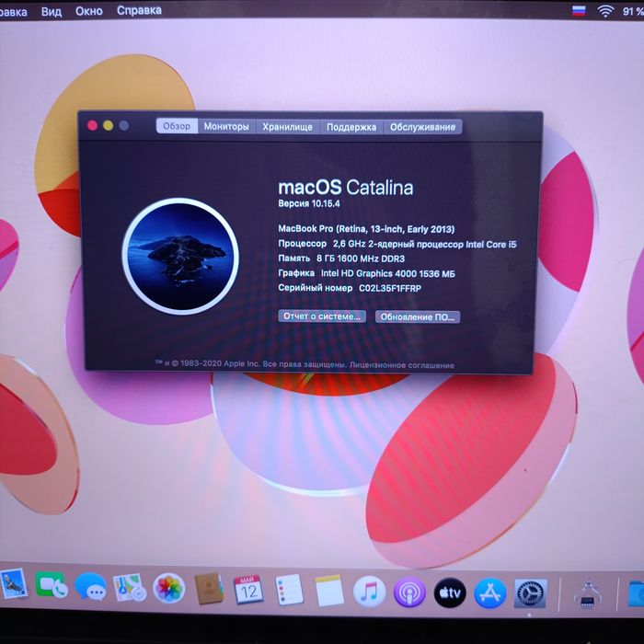Launch Apple TV from the Dock
Screen dimensions: 644x644
[x=450, y=592]
